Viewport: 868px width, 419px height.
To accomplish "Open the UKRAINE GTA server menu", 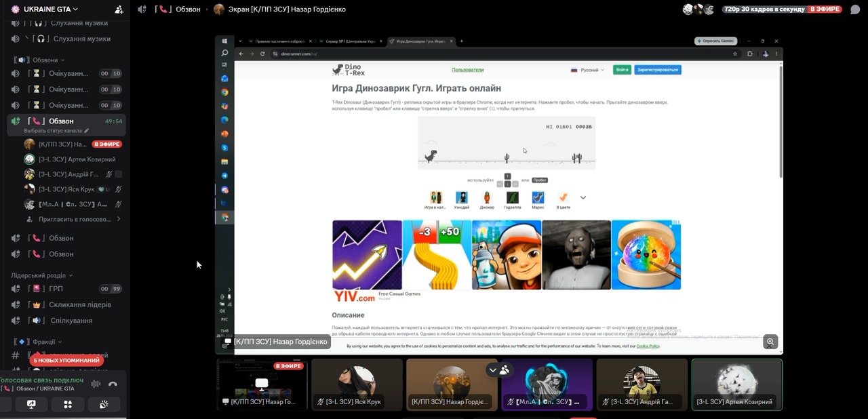I will [x=50, y=9].
